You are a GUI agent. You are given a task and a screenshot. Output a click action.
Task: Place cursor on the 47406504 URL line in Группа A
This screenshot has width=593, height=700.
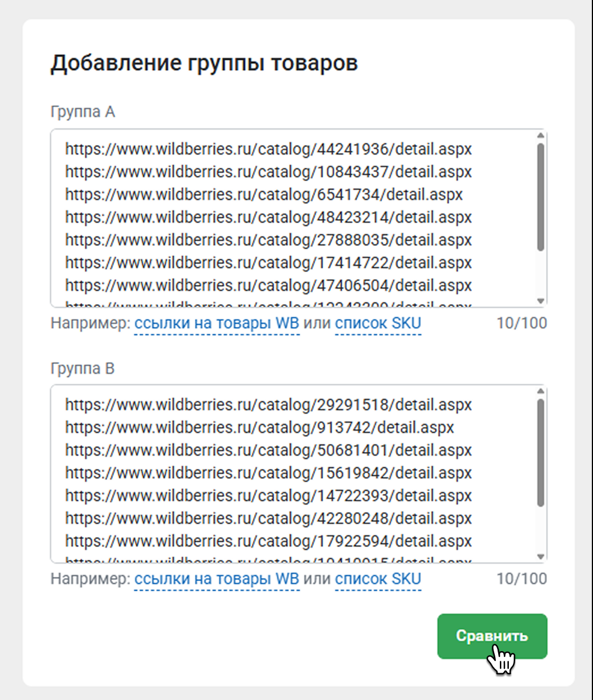tap(268, 286)
